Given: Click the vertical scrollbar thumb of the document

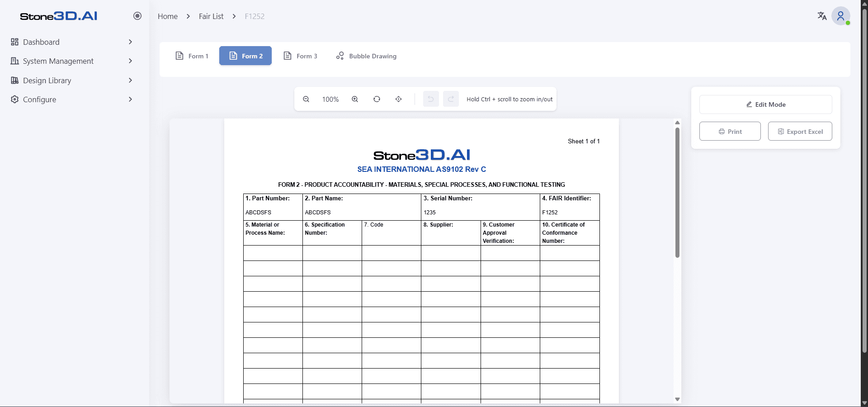Looking at the screenshot, I should [677, 192].
